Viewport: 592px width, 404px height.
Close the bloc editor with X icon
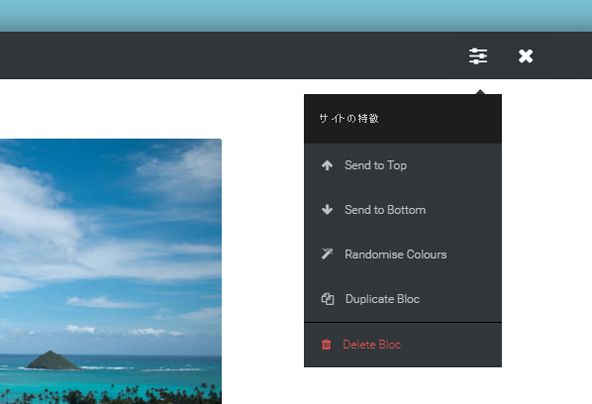point(526,56)
